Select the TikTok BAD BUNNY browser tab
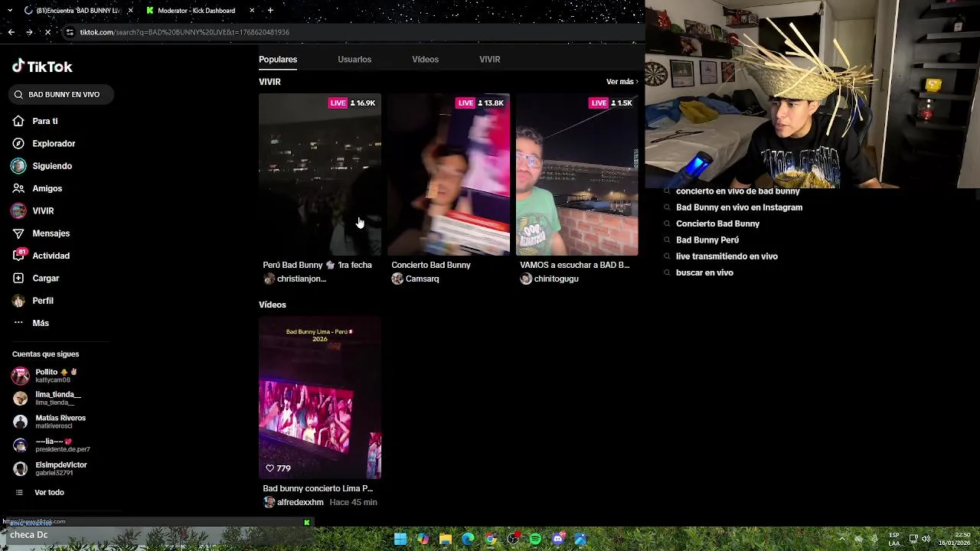The height and width of the screenshot is (551, 980). (78, 10)
